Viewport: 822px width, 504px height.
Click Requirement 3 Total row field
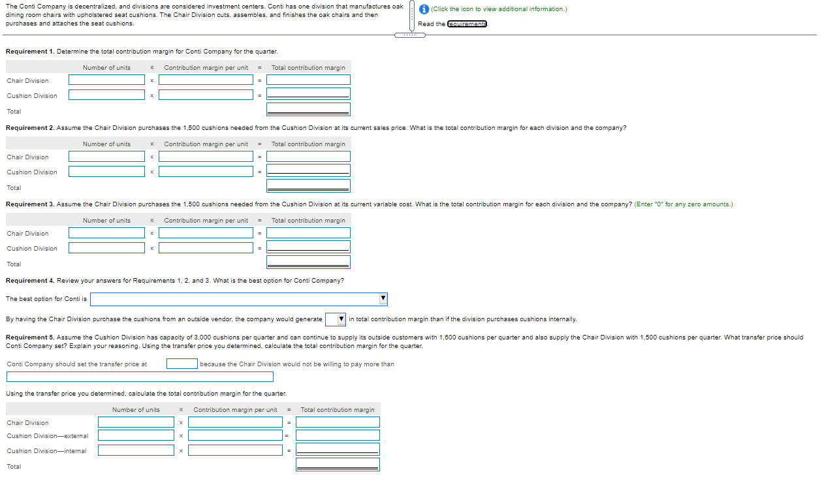(308, 262)
